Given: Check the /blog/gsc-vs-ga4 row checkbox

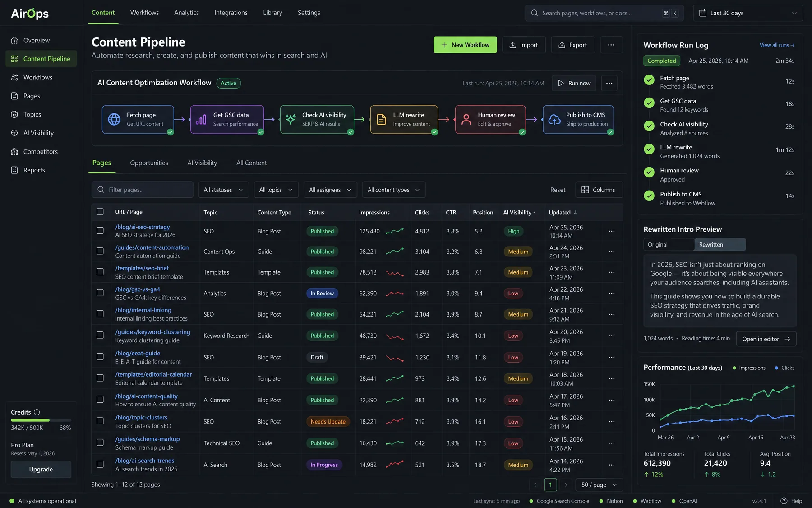Looking at the screenshot, I should [100, 293].
